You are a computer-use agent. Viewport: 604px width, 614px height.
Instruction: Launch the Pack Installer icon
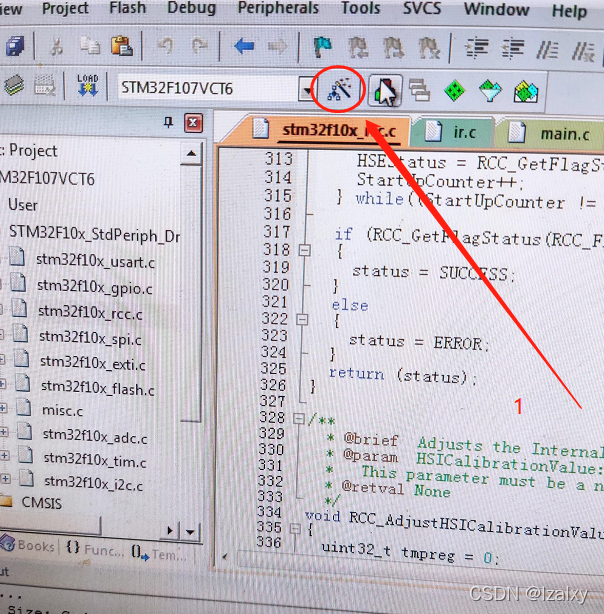pos(526,92)
